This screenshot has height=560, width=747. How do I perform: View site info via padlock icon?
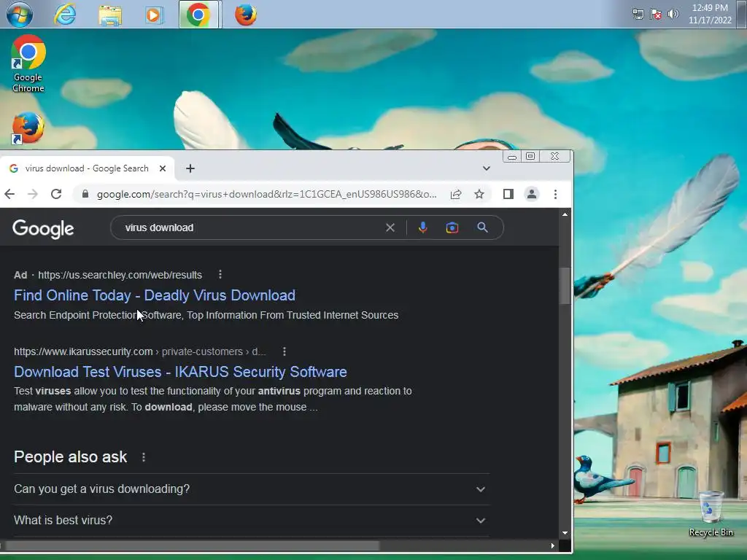coord(85,194)
